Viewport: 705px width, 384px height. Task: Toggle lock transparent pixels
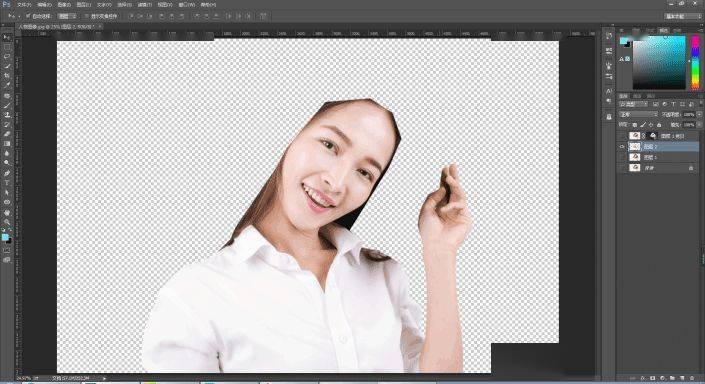click(x=634, y=125)
